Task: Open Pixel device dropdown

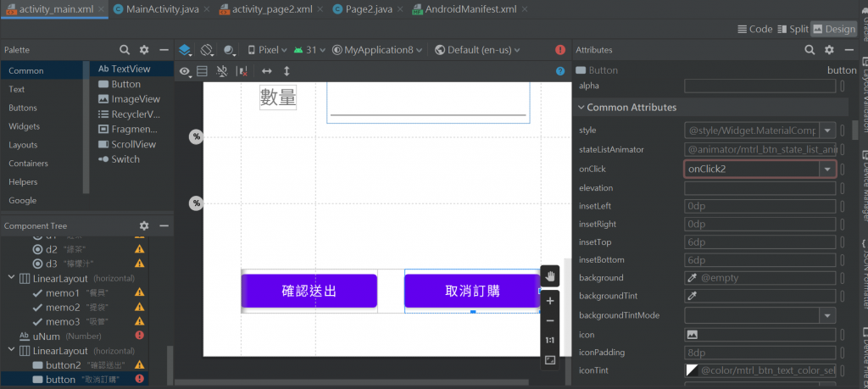Action: pos(267,50)
